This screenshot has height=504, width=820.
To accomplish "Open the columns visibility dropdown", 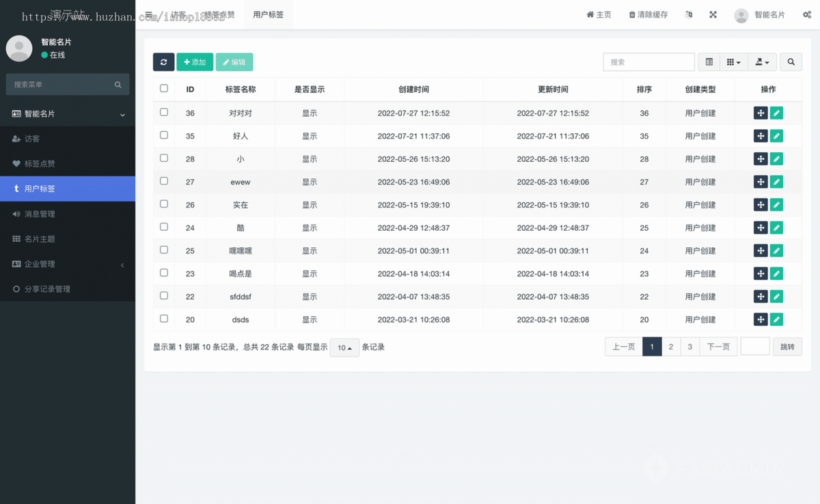I will (733, 61).
